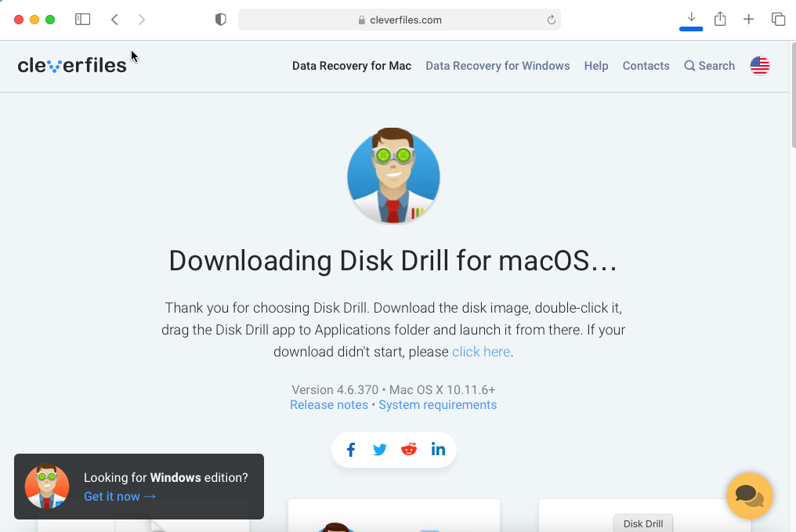The width and height of the screenshot is (796, 532).
Task: Show the tab overview
Action: [x=778, y=20]
